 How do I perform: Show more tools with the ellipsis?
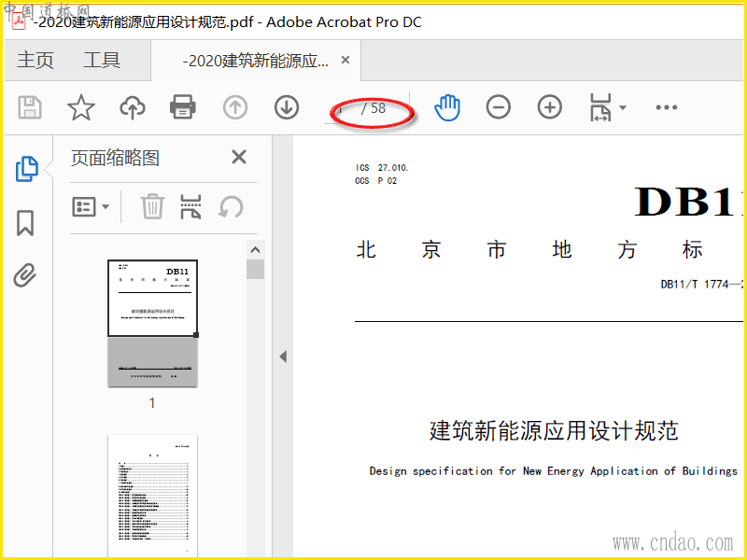(x=667, y=107)
